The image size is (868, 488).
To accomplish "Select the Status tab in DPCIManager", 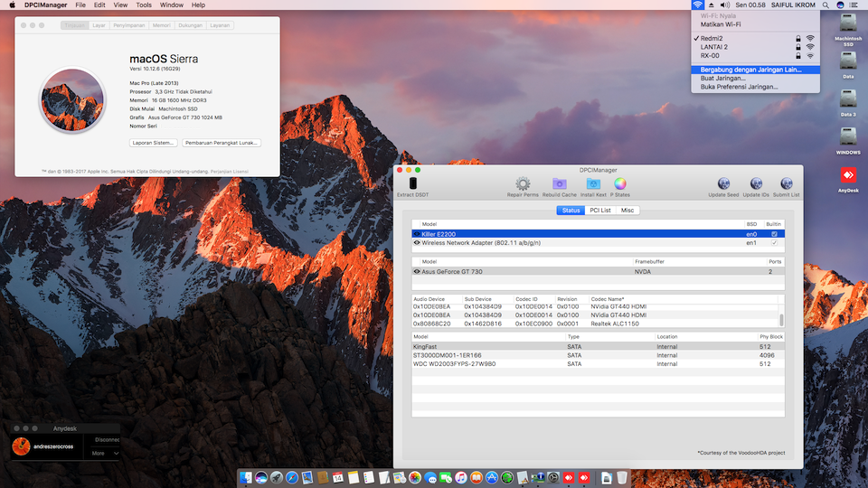I will 571,211.
